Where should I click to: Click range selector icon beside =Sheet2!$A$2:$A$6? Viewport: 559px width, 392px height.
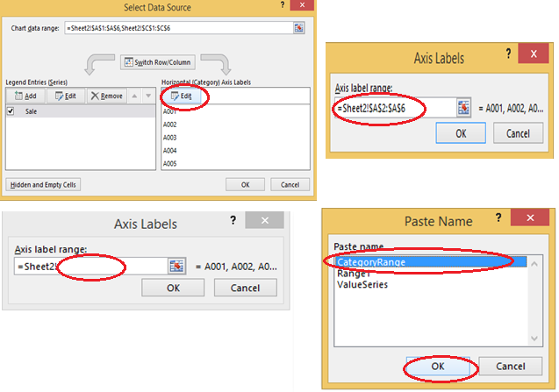pyautogui.click(x=464, y=109)
